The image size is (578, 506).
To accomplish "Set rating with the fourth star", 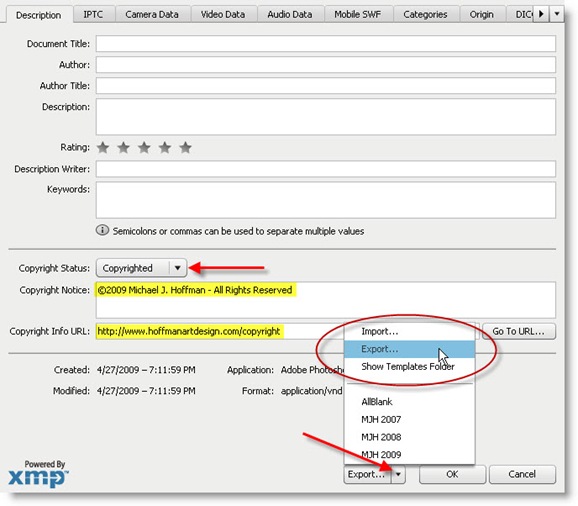I will (165, 147).
